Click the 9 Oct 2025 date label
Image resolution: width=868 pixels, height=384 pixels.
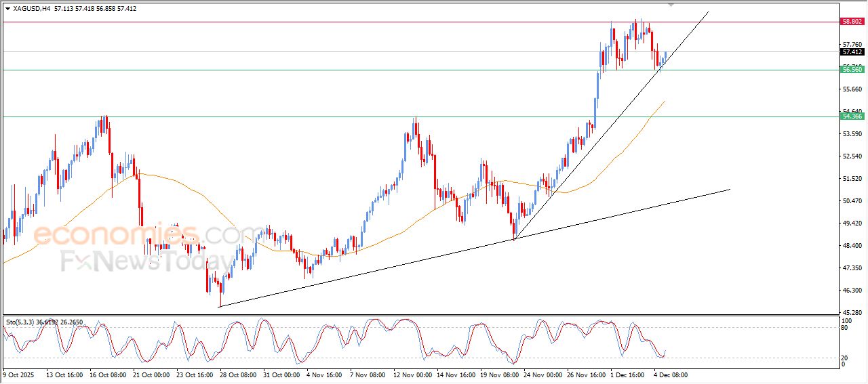pos(18,374)
